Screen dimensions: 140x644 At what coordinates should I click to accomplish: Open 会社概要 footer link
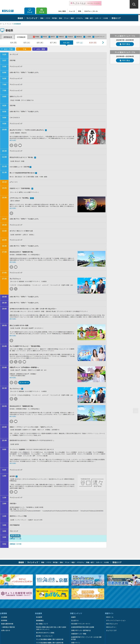coord(4,617)
